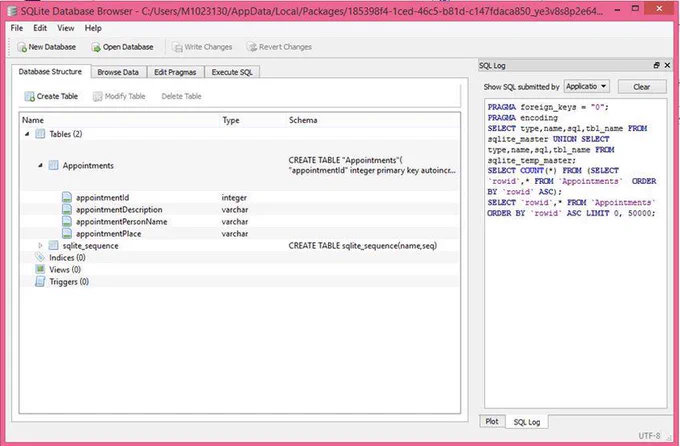This screenshot has width=680, height=446.
Task: Click the Open Database toolbar icon
Action: coord(96,47)
